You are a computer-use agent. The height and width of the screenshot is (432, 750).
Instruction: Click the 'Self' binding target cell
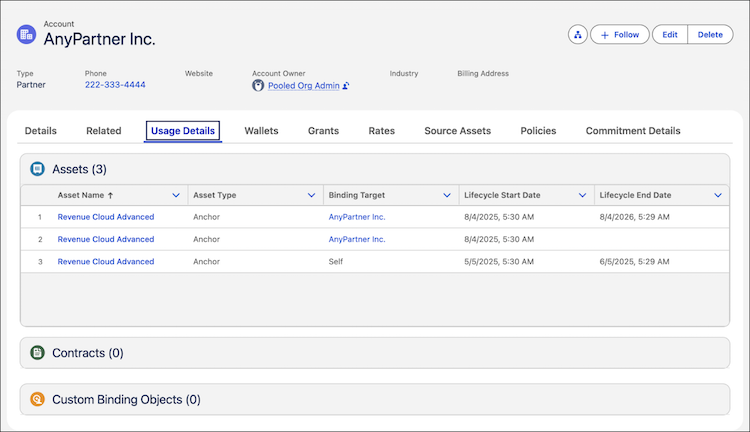tap(336, 262)
